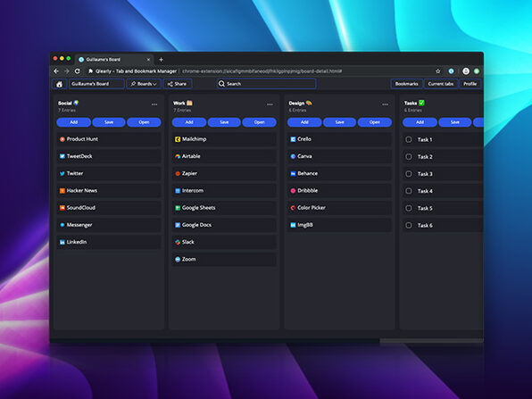Image resolution: width=532 pixels, height=399 pixels.
Task: Click the Dribbble favicon
Action: (x=293, y=191)
